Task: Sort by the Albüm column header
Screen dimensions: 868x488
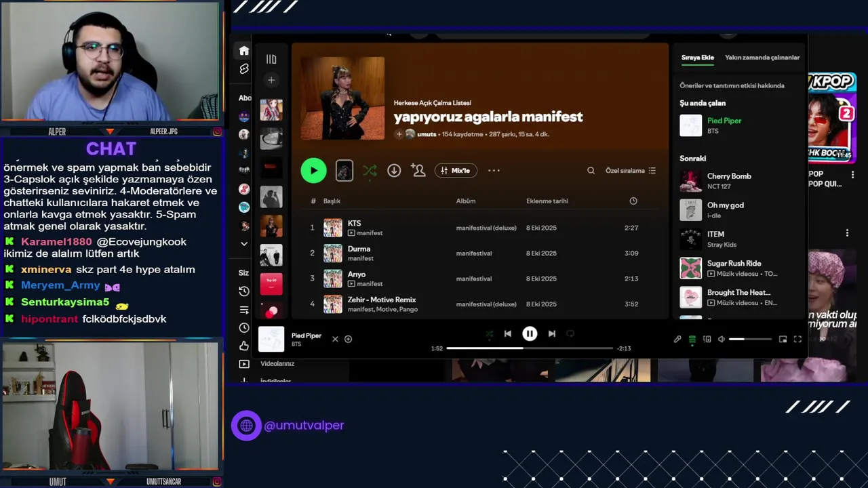Action: pyautogui.click(x=466, y=201)
